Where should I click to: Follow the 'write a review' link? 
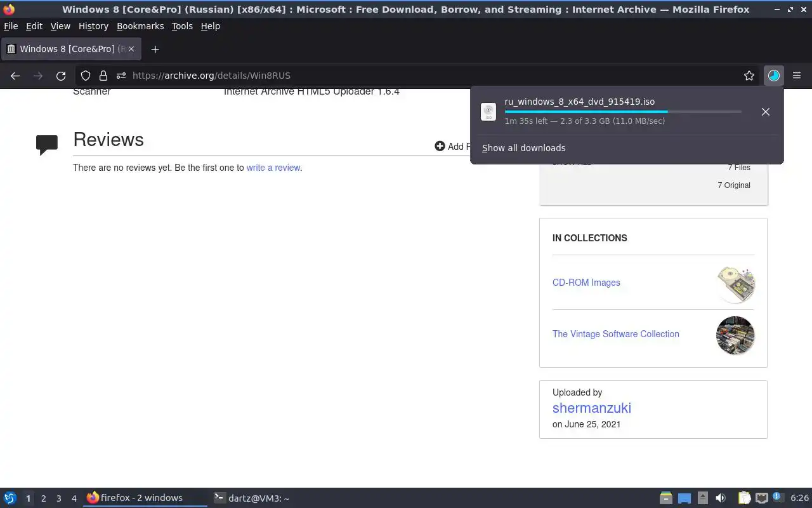pyautogui.click(x=273, y=168)
